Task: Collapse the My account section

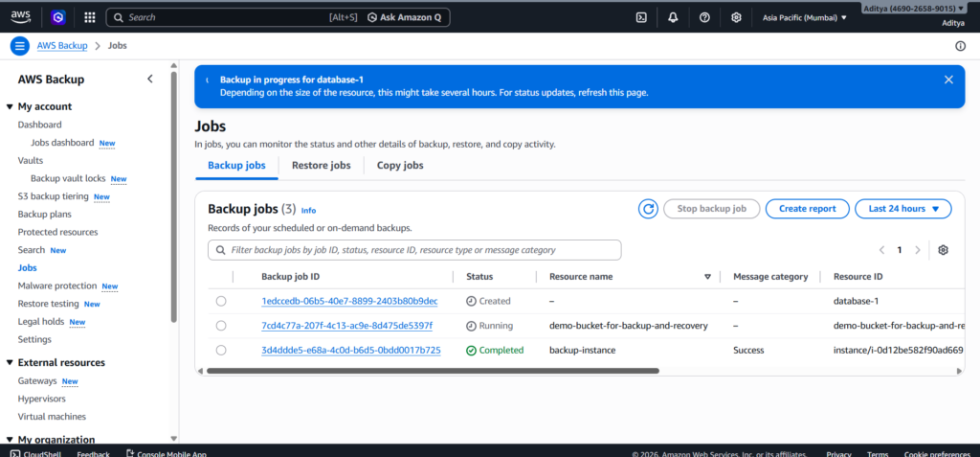Action: point(10,106)
